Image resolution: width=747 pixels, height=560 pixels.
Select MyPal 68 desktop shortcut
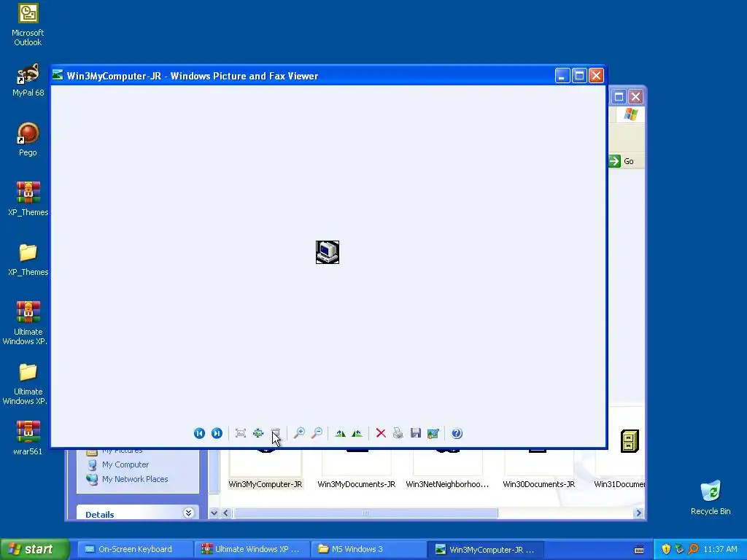click(x=28, y=80)
